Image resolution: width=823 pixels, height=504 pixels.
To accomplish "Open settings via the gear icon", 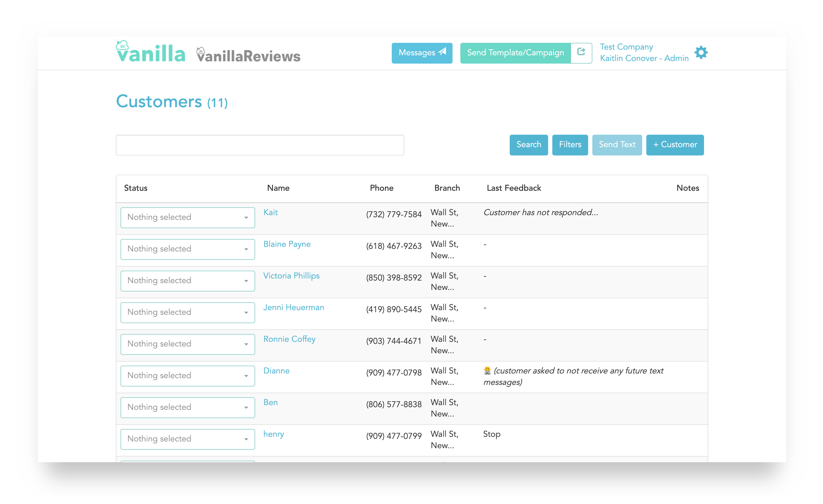I will tap(701, 53).
